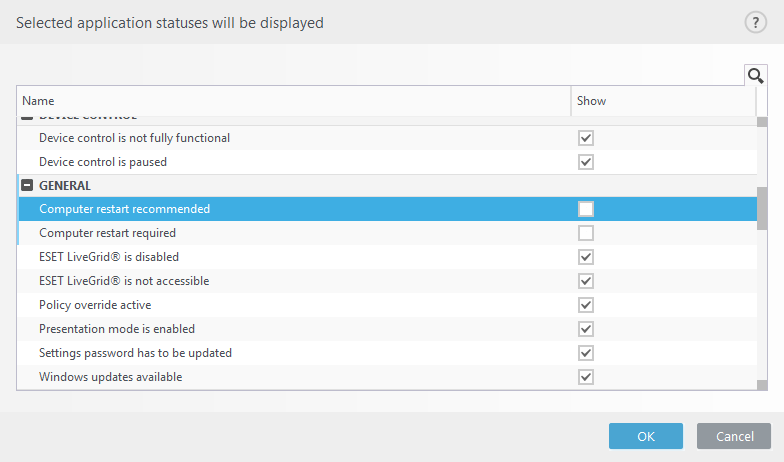Uncheck Windows updates available
The width and height of the screenshot is (784, 462).
coord(586,377)
